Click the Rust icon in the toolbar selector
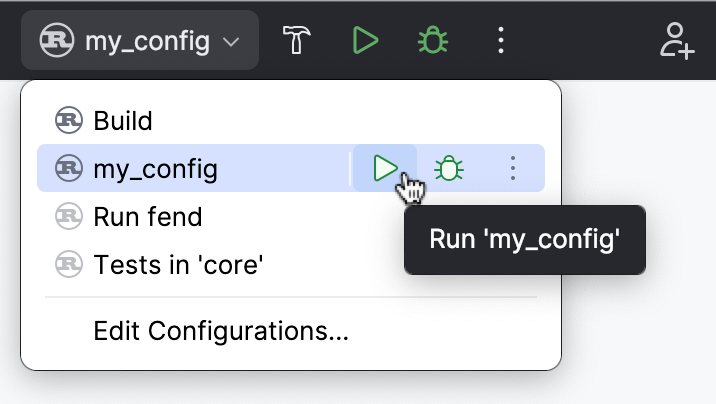Screen dimensions: 716x404 (x=57, y=41)
